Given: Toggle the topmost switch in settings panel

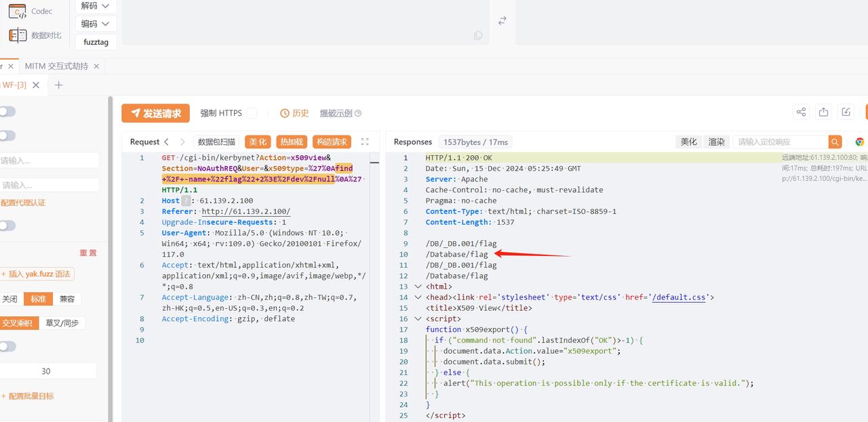Looking at the screenshot, I should point(7,111).
